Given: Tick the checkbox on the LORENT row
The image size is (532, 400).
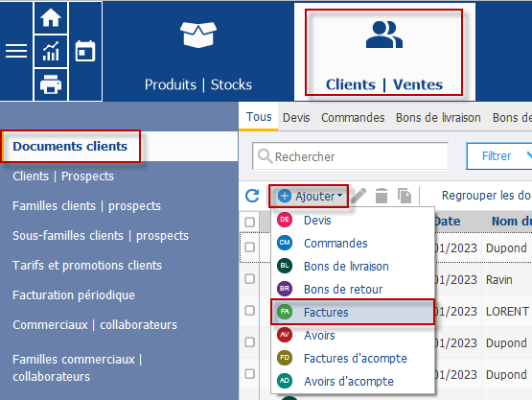Looking at the screenshot, I should [x=250, y=311].
